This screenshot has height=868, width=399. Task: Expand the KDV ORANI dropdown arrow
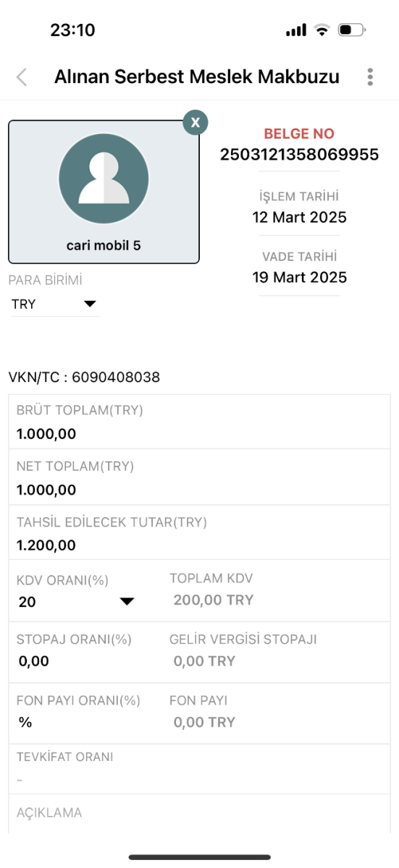(x=127, y=602)
